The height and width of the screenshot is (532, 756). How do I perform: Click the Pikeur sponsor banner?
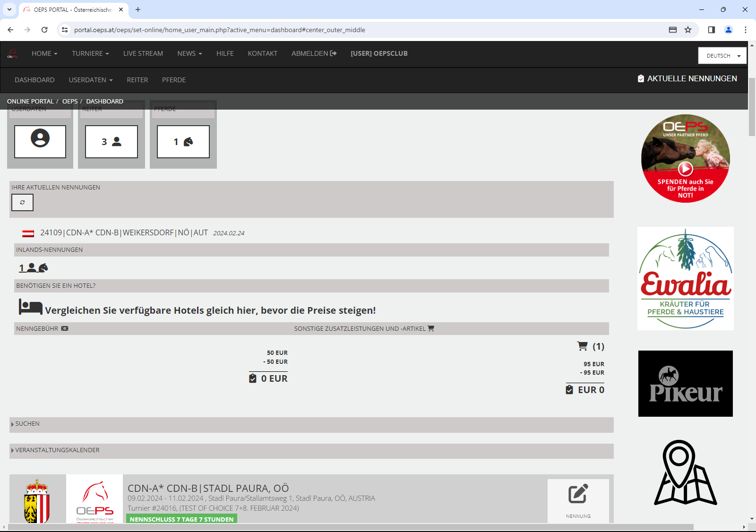pos(685,384)
